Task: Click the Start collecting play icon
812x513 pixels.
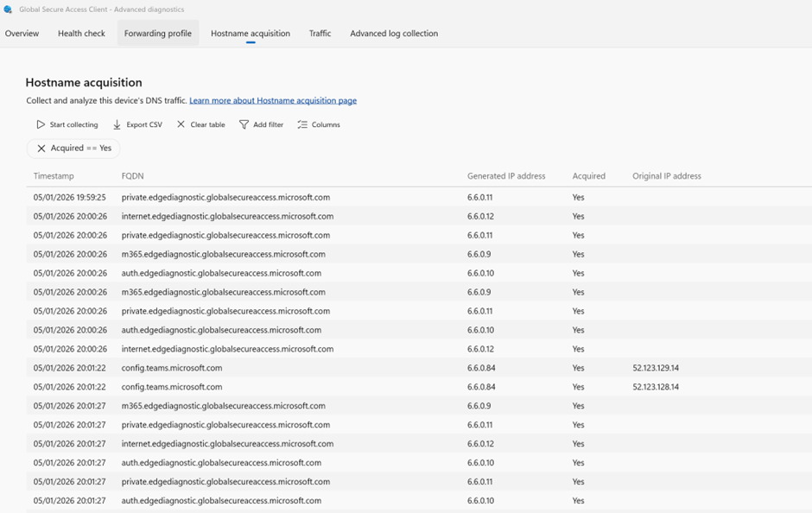Action: click(x=41, y=124)
